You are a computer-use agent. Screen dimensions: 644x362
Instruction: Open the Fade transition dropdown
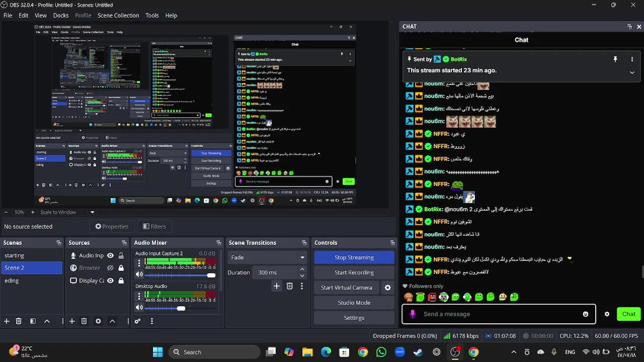tap(268, 257)
